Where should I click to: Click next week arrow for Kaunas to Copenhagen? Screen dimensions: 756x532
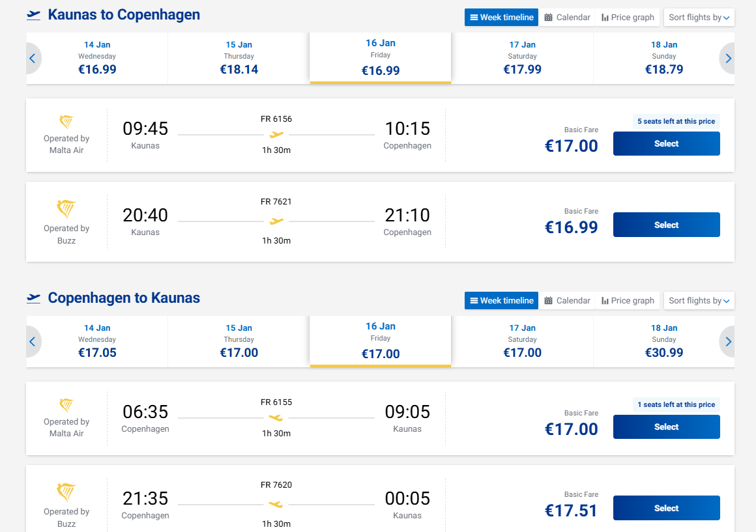728,59
